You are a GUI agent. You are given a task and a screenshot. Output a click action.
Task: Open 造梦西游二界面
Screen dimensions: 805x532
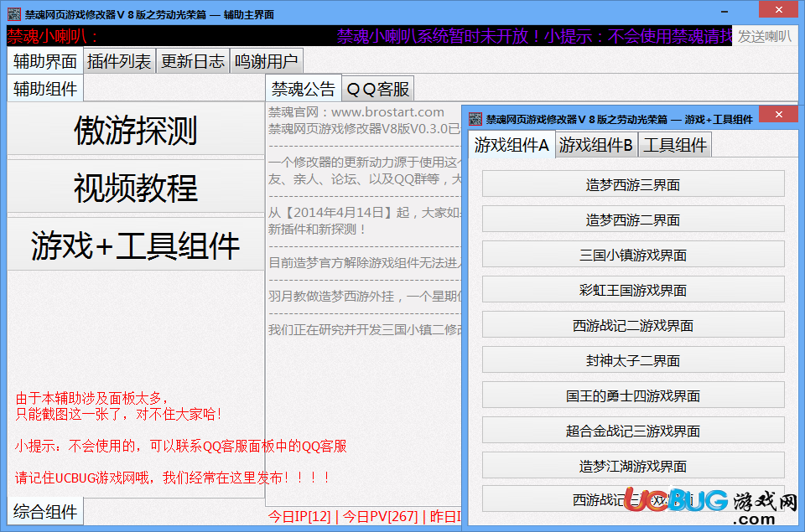point(633,220)
